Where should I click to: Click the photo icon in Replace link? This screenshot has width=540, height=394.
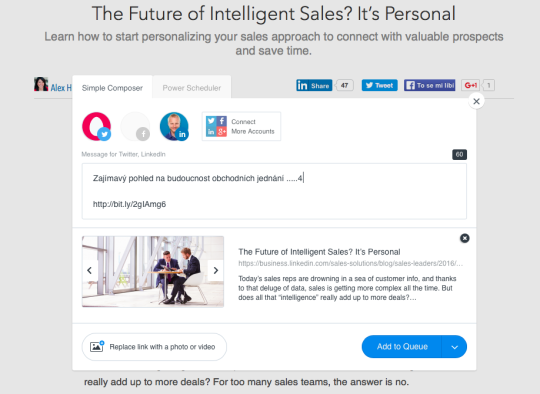(97, 346)
